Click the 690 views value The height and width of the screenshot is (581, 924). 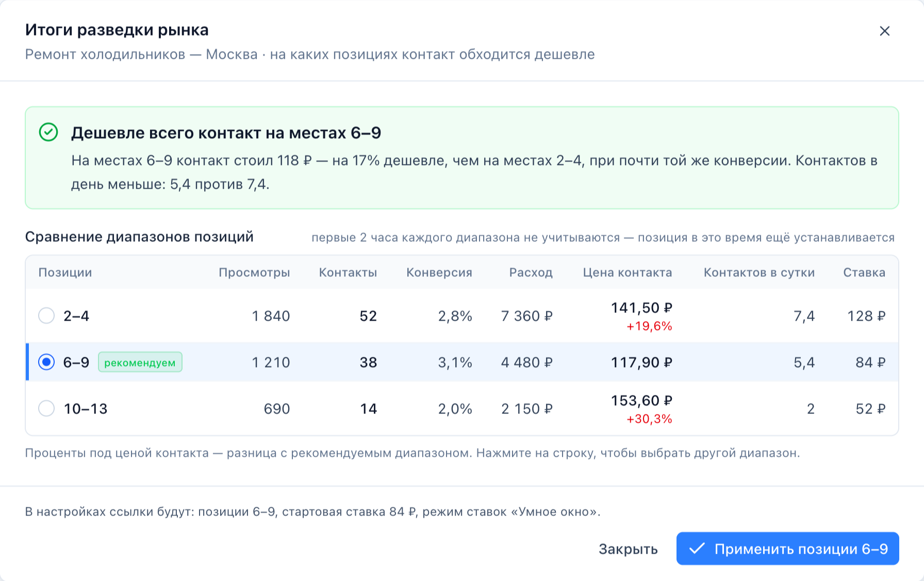click(x=277, y=409)
